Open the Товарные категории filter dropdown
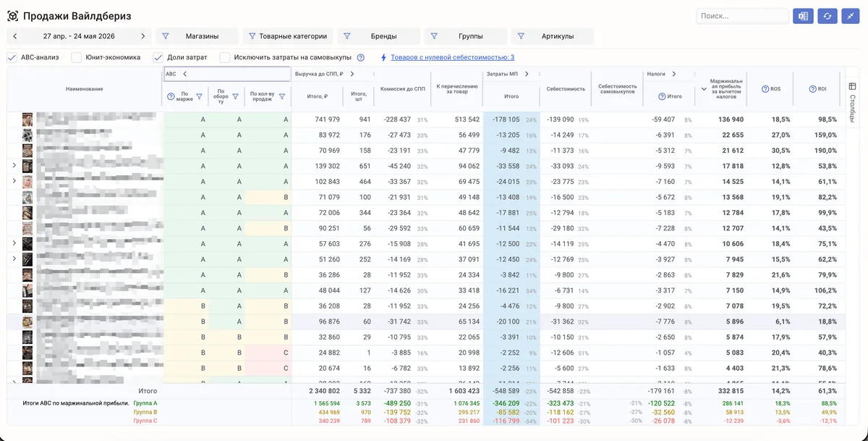Screen dimensions: 868x441 [288, 36]
